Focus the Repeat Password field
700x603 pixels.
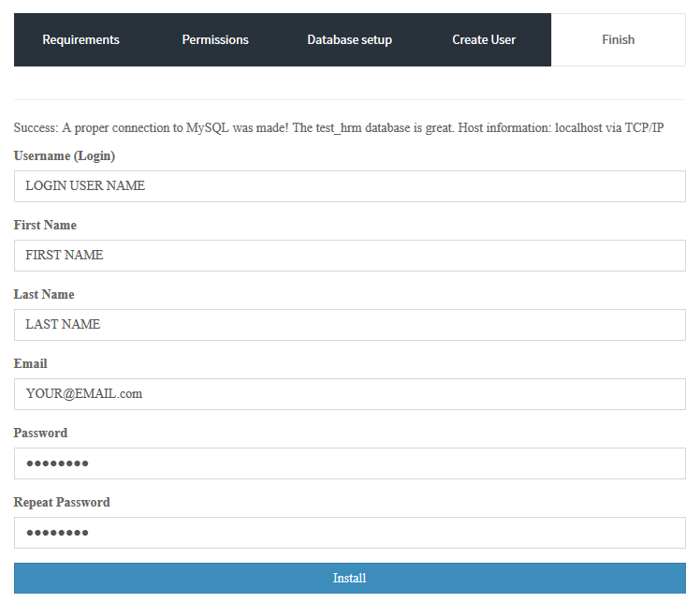tap(350, 533)
